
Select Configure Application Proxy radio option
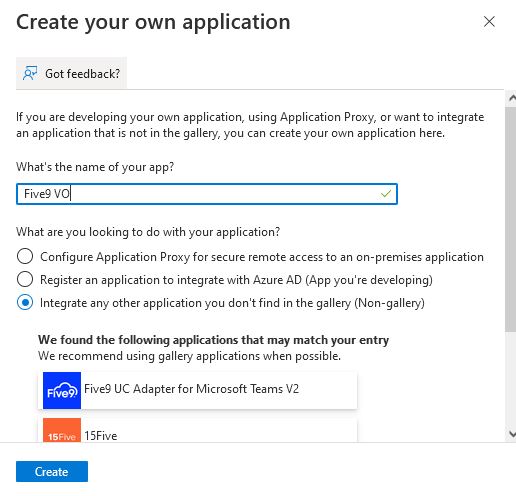pyautogui.click(x=25, y=256)
